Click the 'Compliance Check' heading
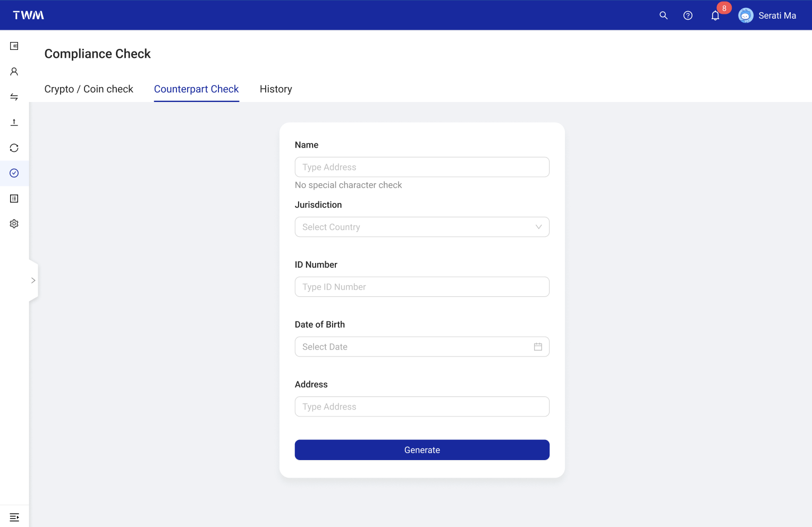This screenshot has width=812, height=527. coord(98,54)
